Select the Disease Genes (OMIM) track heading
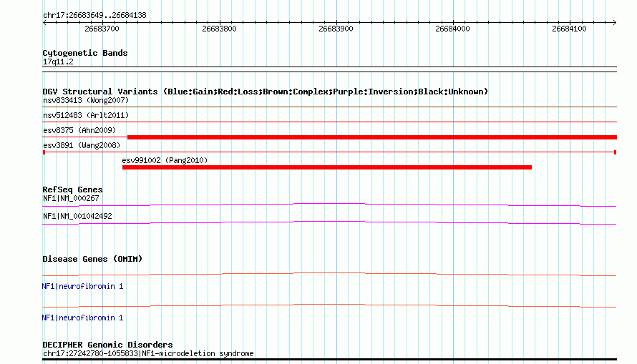 pyautogui.click(x=92, y=259)
